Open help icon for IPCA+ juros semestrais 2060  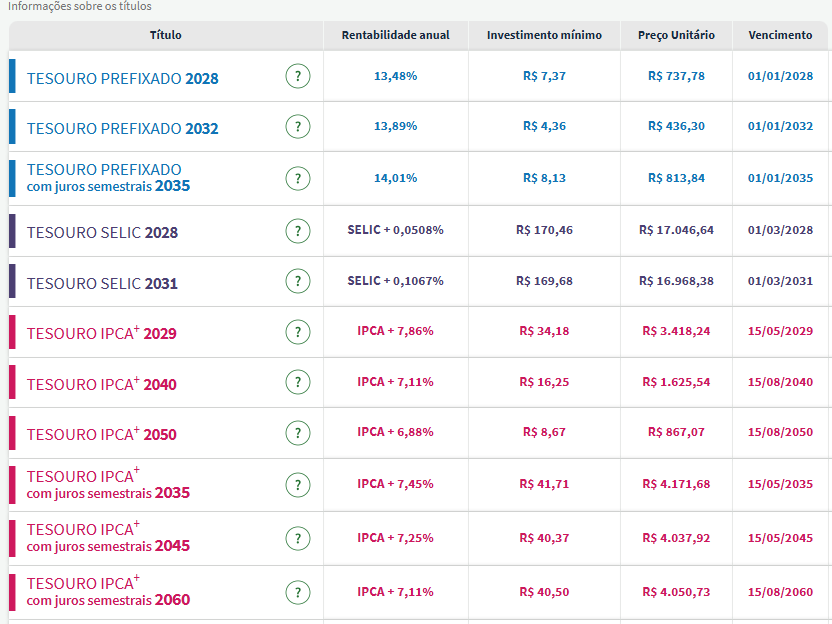(x=298, y=592)
